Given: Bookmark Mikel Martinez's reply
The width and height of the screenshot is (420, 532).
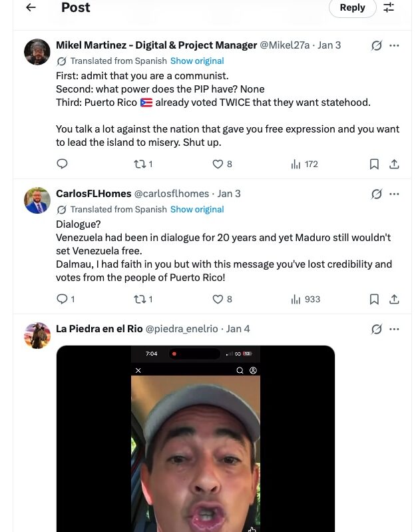Looking at the screenshot, I should tap(374, 164).
